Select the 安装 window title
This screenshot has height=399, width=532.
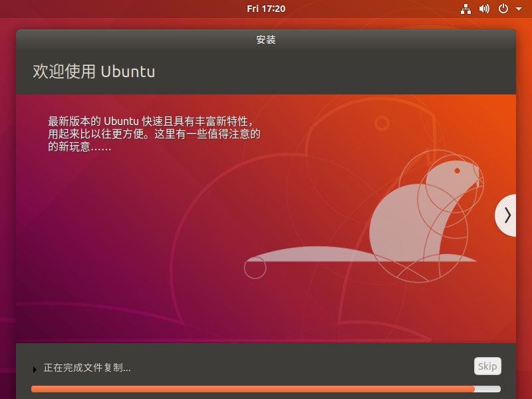[266, 40]
